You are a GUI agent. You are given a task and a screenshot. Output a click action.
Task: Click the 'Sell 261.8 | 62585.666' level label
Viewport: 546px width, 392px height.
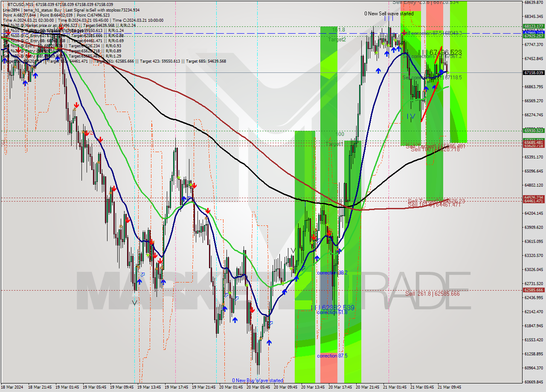coord(432,294)
